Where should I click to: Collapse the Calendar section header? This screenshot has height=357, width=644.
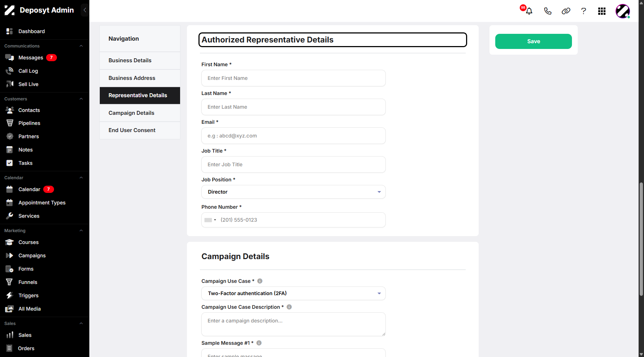81,178
